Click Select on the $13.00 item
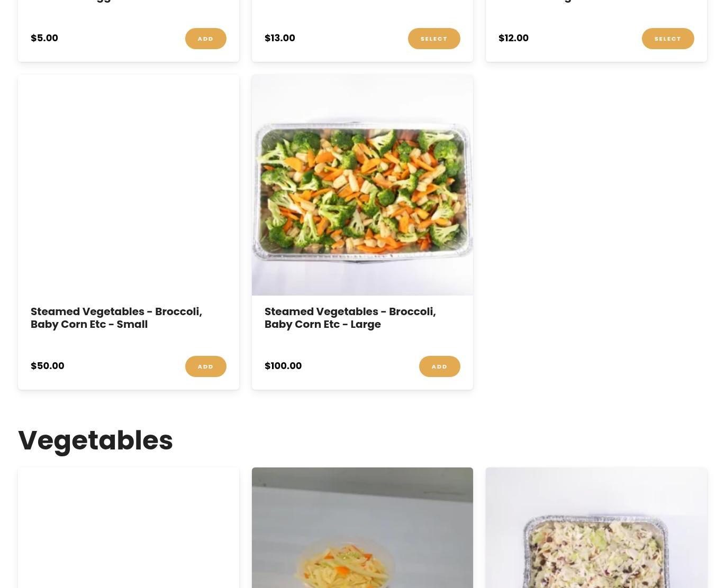Screen dimensions: 725x588 434,39
